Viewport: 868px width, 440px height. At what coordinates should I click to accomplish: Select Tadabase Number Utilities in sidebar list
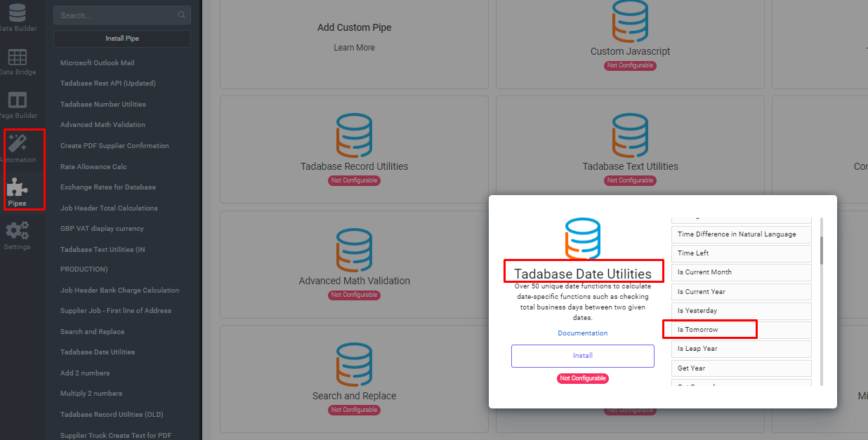pyautogui.click(x=103, y=105)
